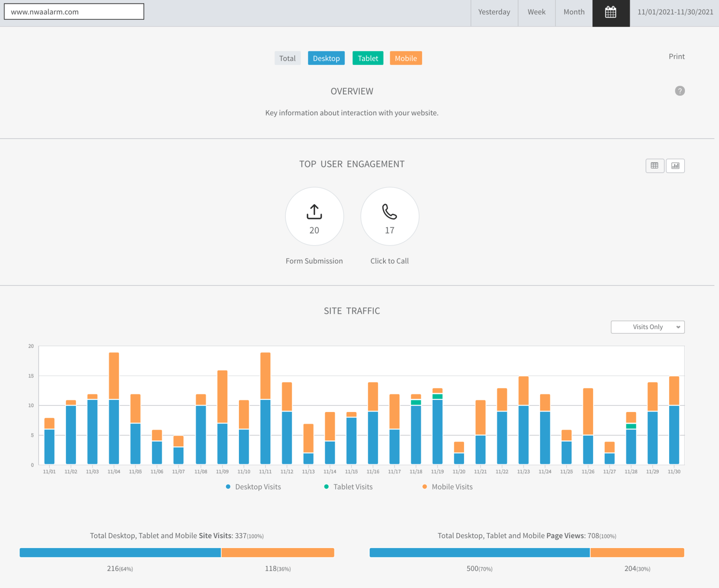
Task: Toggle the Mobile device filter
Action: [406, 58]
